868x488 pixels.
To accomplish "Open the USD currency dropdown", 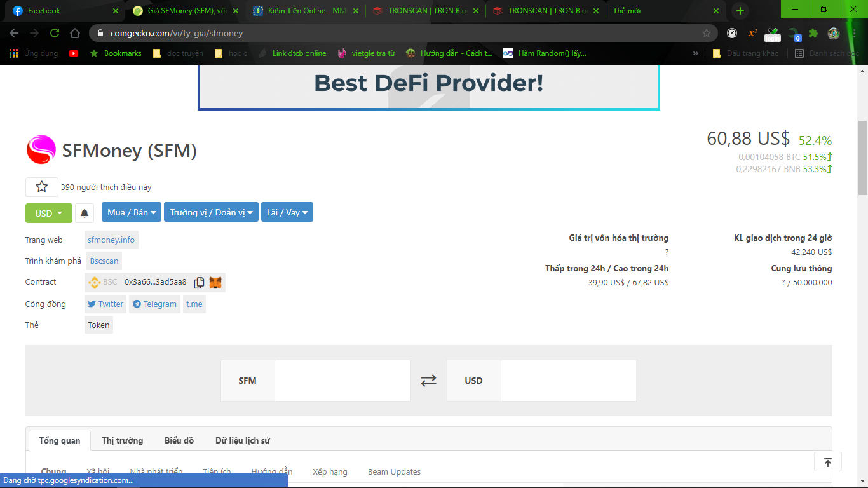I will pos(49,213).
